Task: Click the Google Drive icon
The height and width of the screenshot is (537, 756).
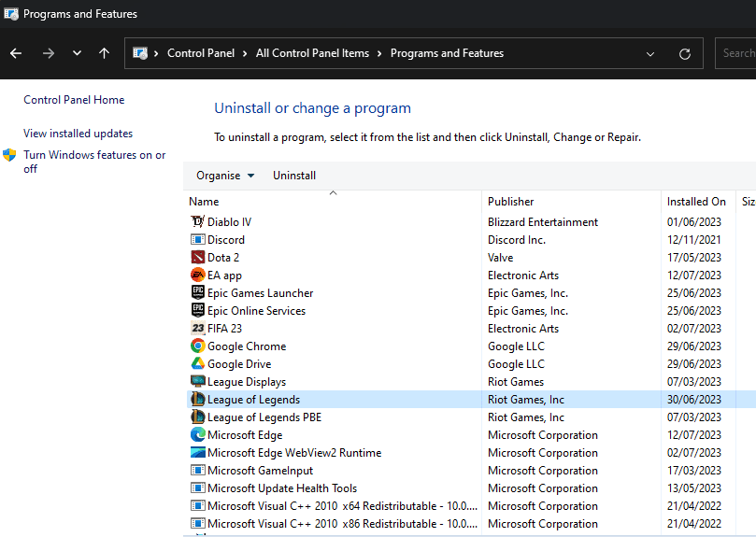Action: 197,364
